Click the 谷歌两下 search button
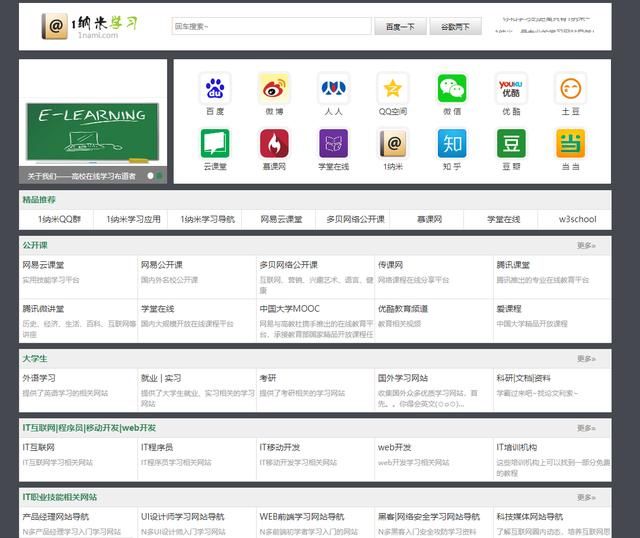This screenshot has width=640, height=538. (456, 27)
